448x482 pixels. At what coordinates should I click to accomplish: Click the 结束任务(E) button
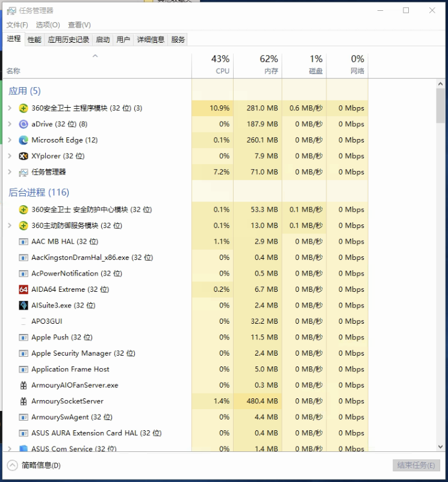[416, 465]
